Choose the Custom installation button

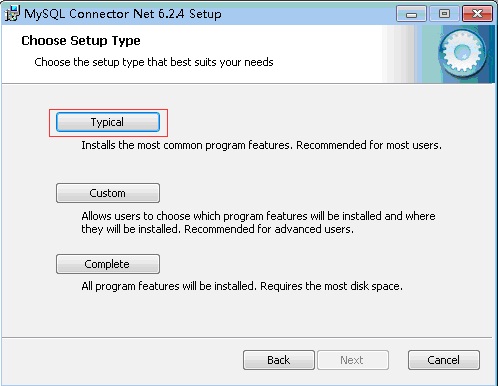tap(108, 193)
